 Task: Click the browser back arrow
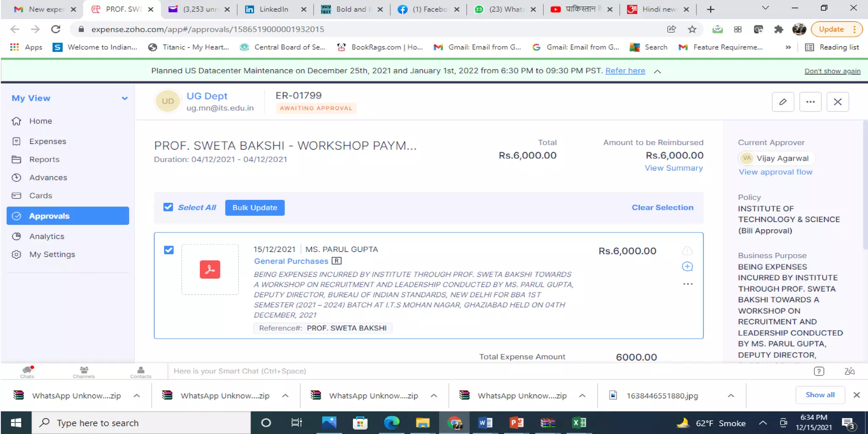point(15,29)
